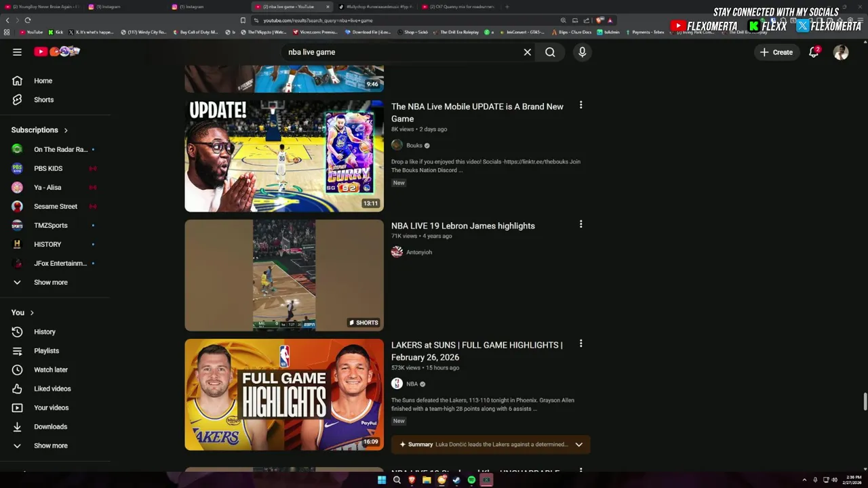Open the On The Radar Ra... subscription
This screenshot has height=488, width=868.
coord(56,149)
